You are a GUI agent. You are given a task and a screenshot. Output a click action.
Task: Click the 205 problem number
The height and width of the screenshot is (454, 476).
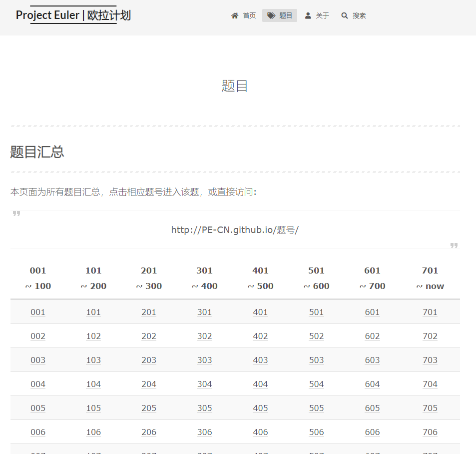point(149,408)
